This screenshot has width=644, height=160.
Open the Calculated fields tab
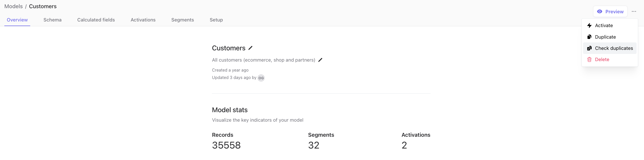[96, 20]
